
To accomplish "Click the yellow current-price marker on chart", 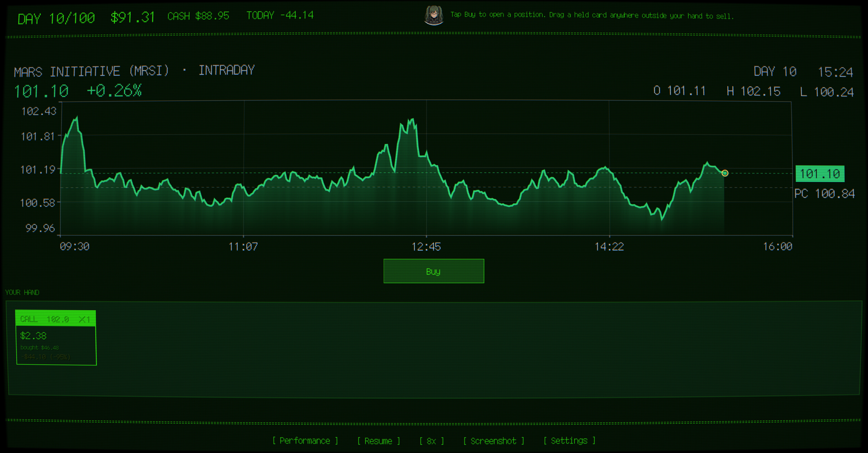I will point(725,173).
